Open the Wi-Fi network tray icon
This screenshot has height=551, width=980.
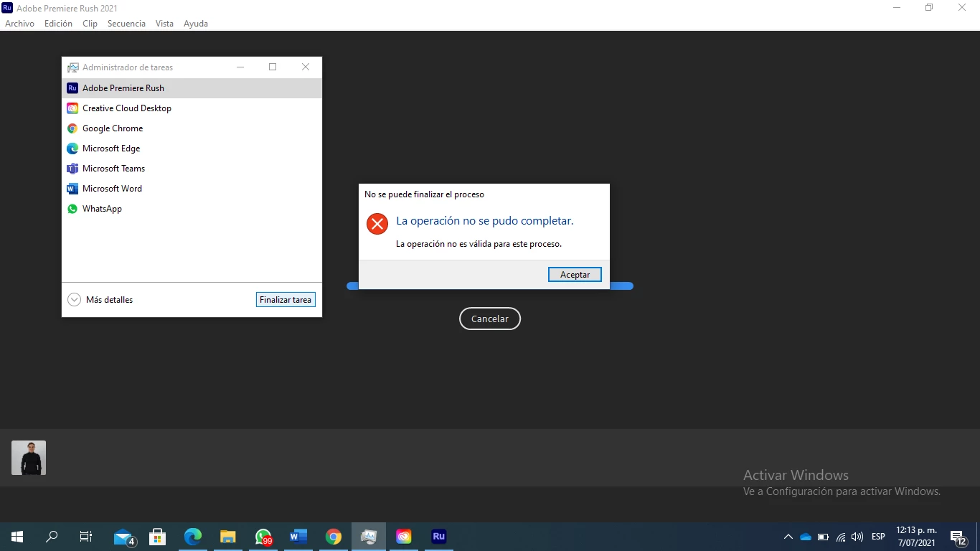tap(841, 537)
